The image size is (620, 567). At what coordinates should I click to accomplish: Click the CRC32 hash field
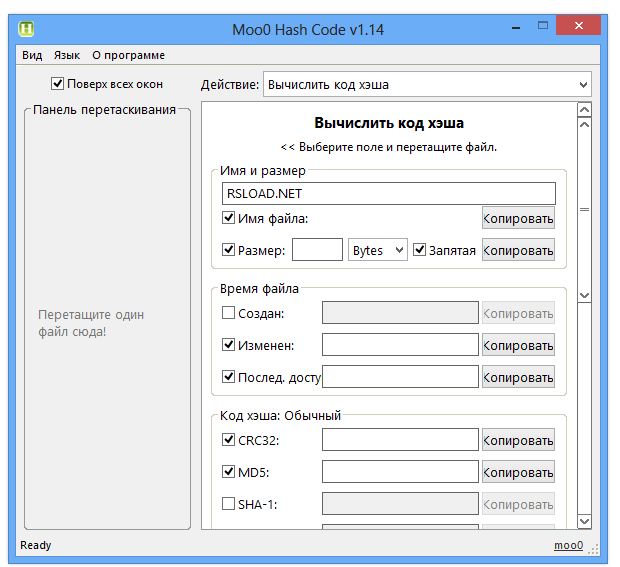pos(400,439)
